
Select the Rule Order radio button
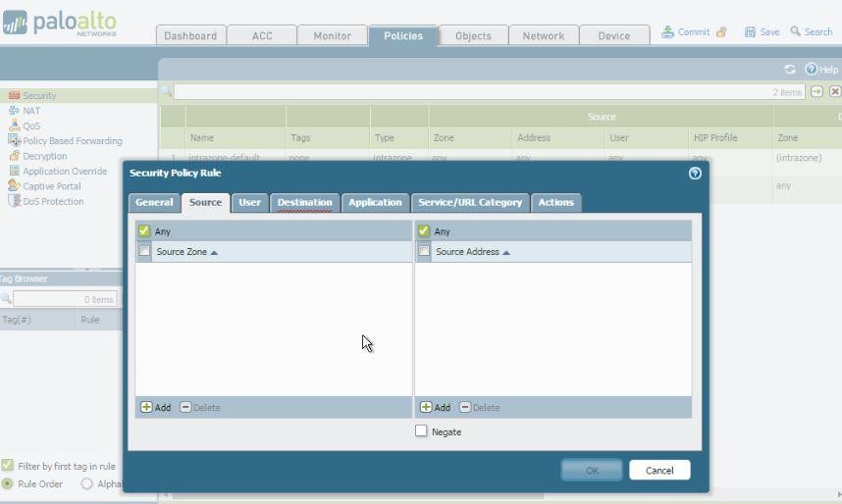pyautogui.click(x=8, y=483)
